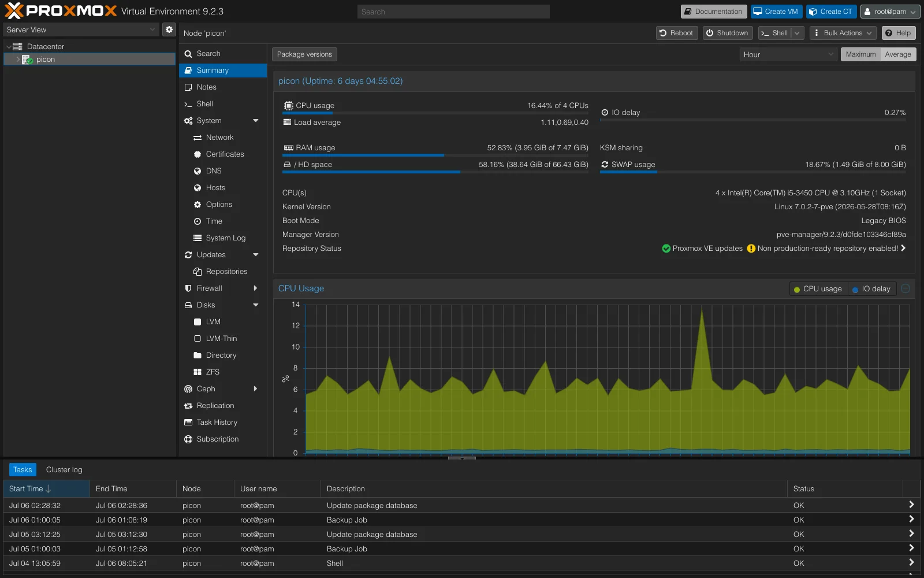Switch to the Tasks tab
Image resolution: width=924 pixels, height=578 pixels.
click(23, 470)
